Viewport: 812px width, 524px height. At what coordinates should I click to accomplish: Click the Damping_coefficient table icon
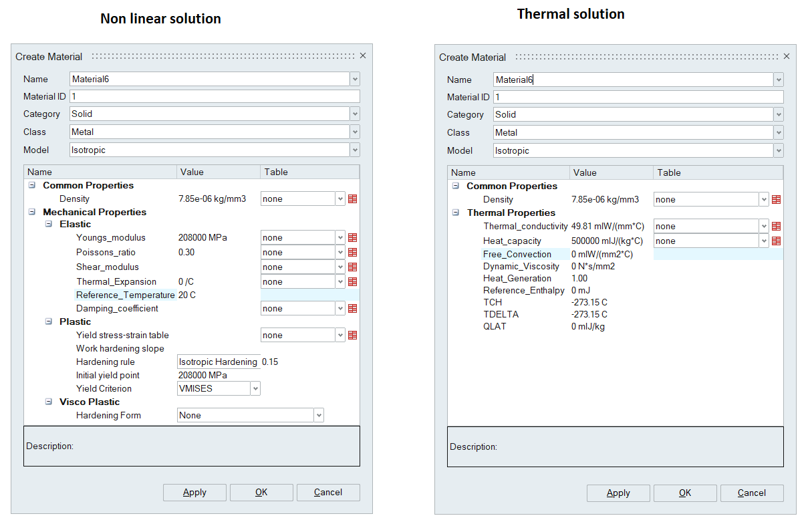[353, 309]
